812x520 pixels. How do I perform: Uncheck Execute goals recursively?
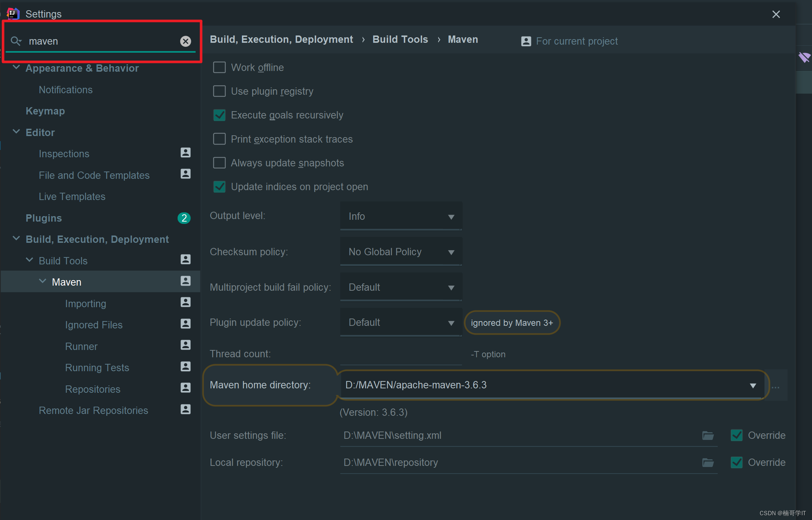pyautogui.click(x=219, y=115)
